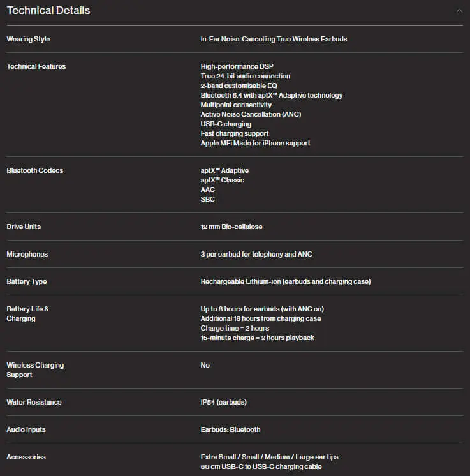Click the SBC codec entry
The image size is (470, 476).
(x=207, y=199)
